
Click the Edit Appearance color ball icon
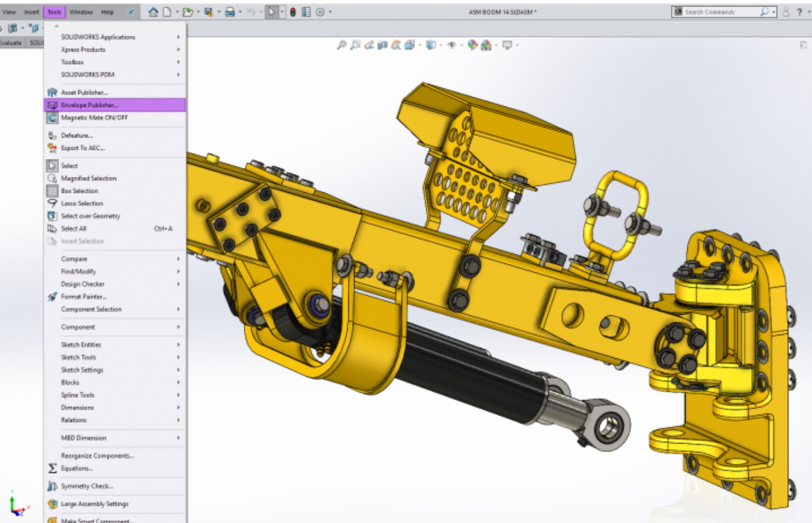pos(473,45)
